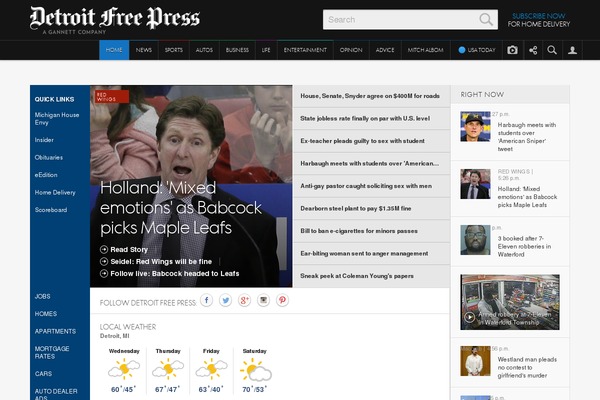This screenshot has height=400, width=600.
Task: Click arrow icon beside Follow live: Babcock
Action: coord(104,274)
